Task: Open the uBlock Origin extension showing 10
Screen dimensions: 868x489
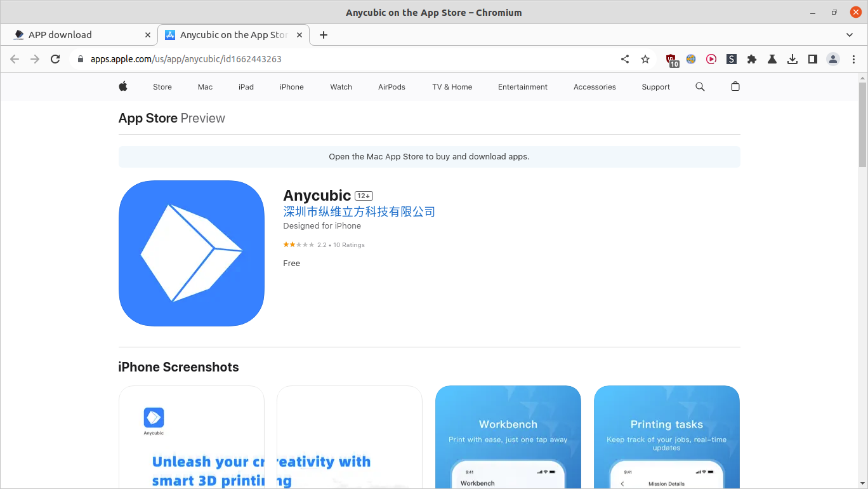Action: [672, 60]
